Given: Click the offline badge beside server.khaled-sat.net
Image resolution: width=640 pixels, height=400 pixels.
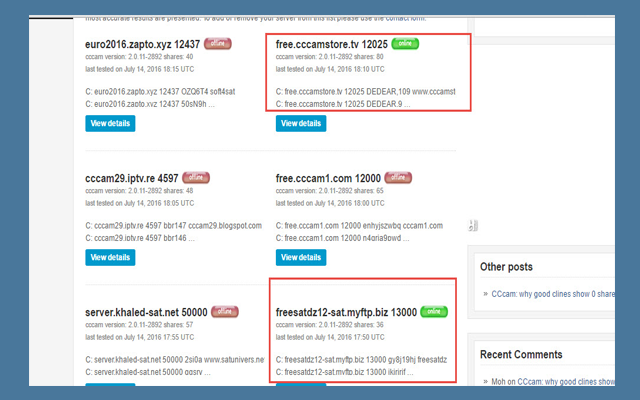Looking at the screenshot, I should coord(225,311).
